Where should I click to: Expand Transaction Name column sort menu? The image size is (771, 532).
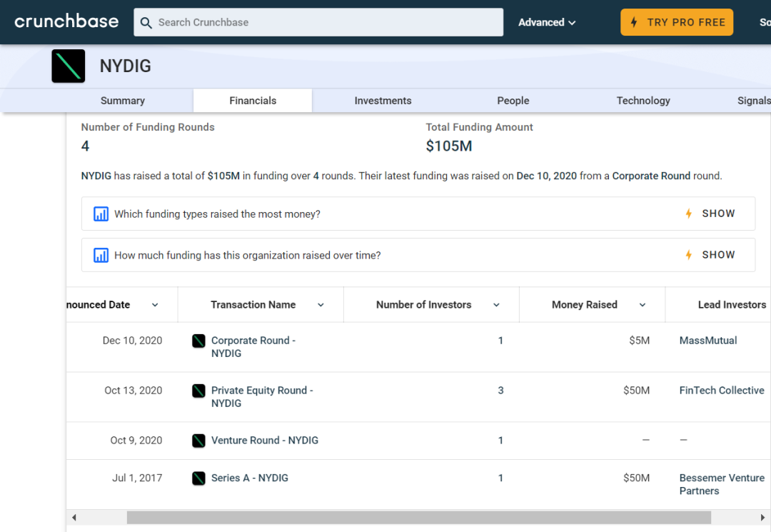[x=321, y=305]
